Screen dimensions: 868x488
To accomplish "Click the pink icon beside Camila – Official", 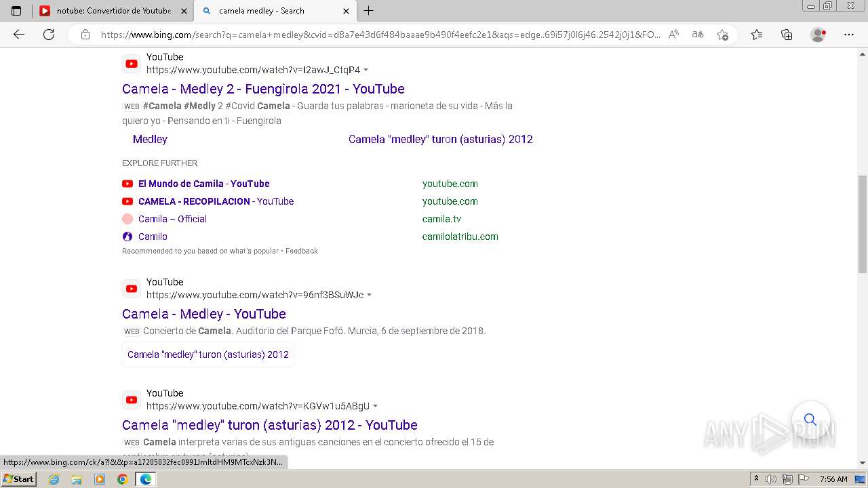I will 127,219.
